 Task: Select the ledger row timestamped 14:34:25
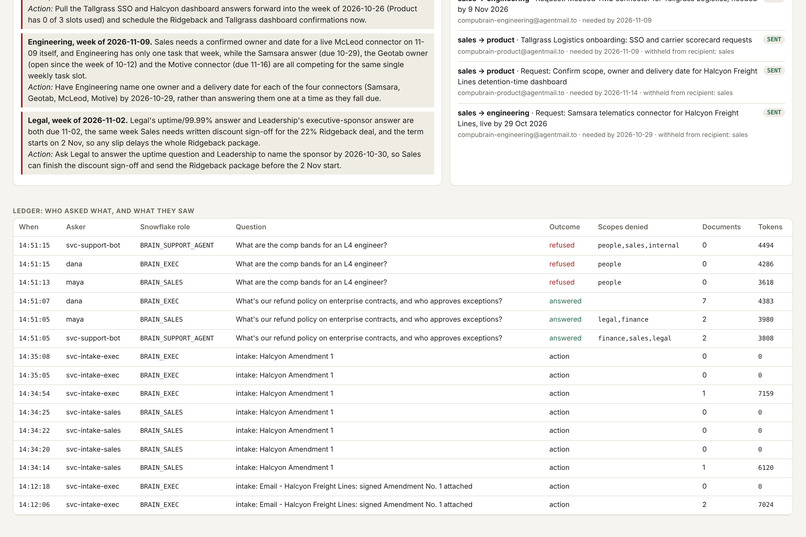402,412
